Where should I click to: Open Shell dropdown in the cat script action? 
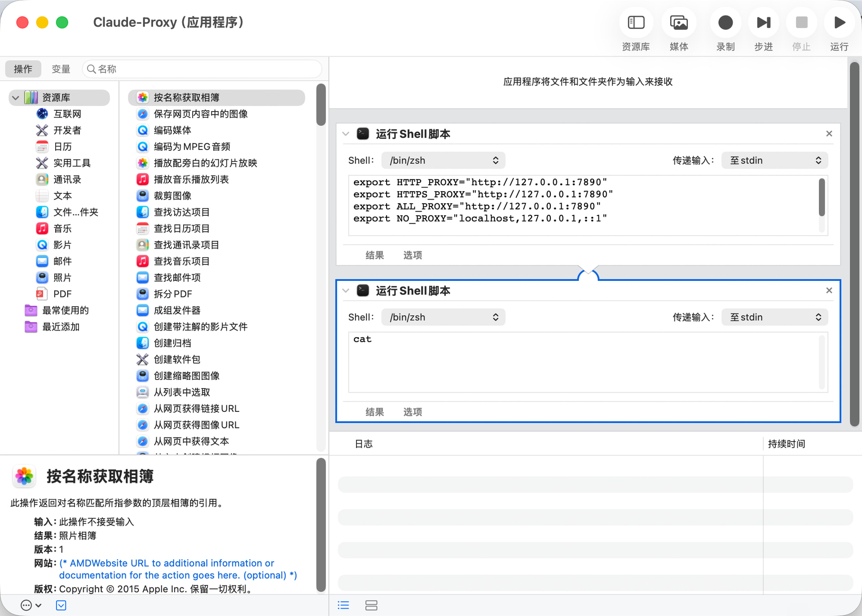click(443, 317)
